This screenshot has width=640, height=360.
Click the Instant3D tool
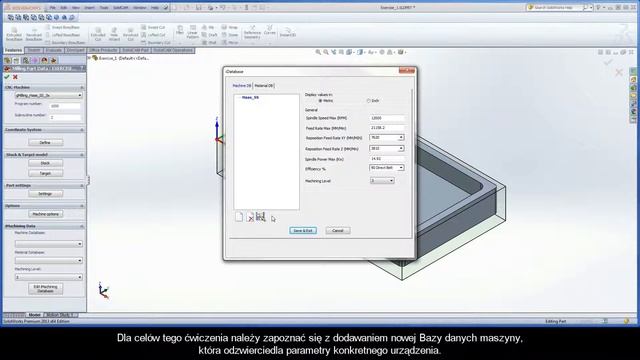point(287,32)
